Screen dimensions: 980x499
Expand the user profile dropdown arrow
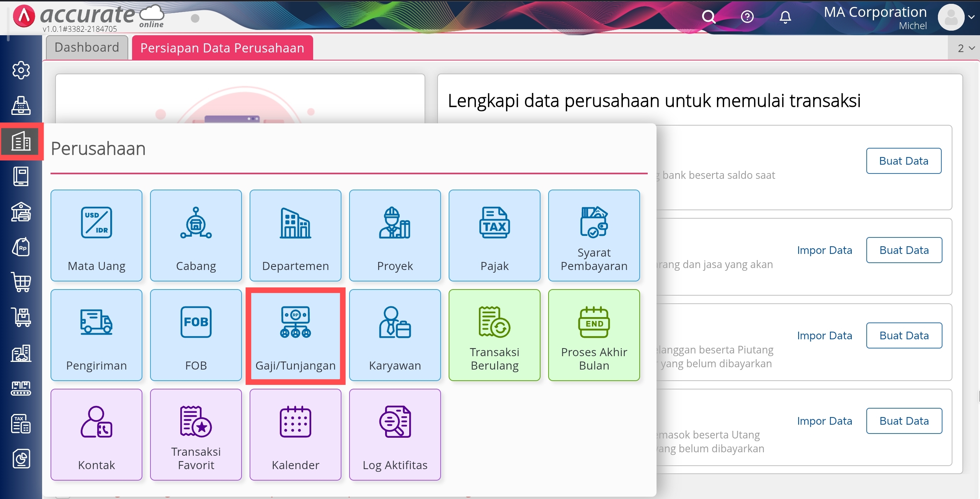click(971, 17)
